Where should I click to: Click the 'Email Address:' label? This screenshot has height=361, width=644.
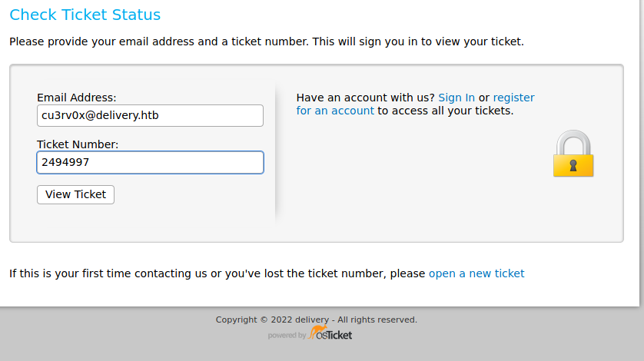77,98
